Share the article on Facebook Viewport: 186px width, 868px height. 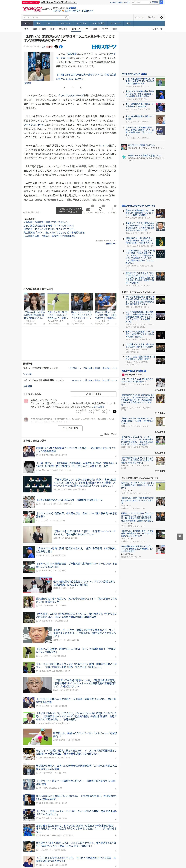click(61, 47)
